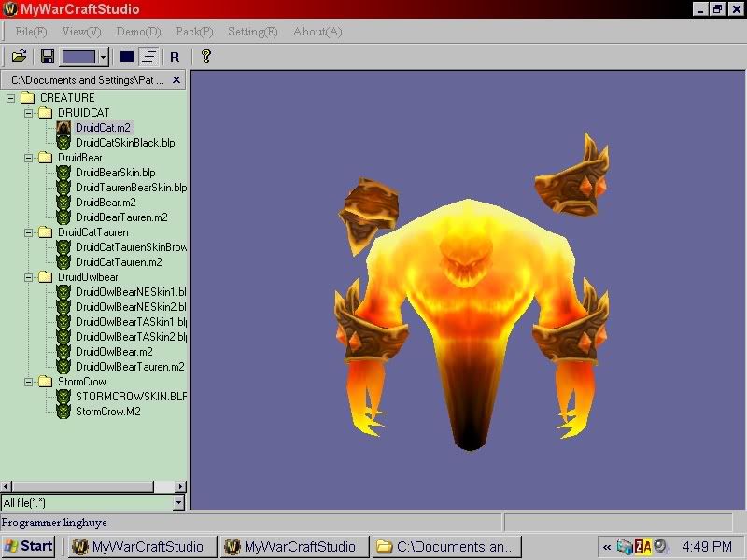Open C:\Documents an... taskbar window

[x=446, y=547]
